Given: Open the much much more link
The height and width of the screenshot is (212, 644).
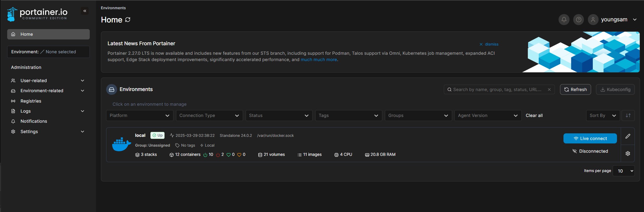Looking at the screenshot, I should [x=319, y=60].
